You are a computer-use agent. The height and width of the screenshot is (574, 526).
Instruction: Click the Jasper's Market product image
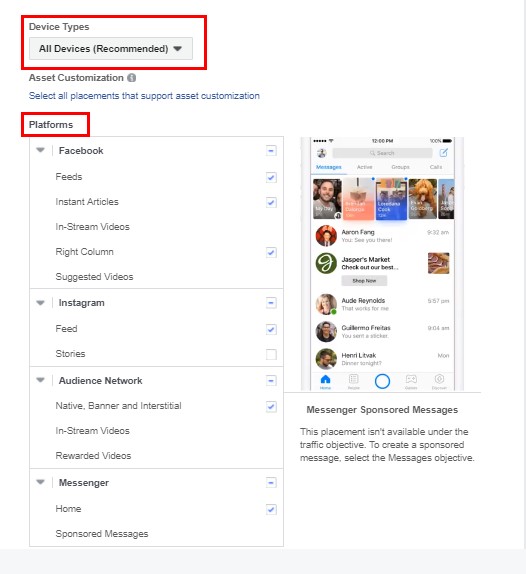coord(439,263)
